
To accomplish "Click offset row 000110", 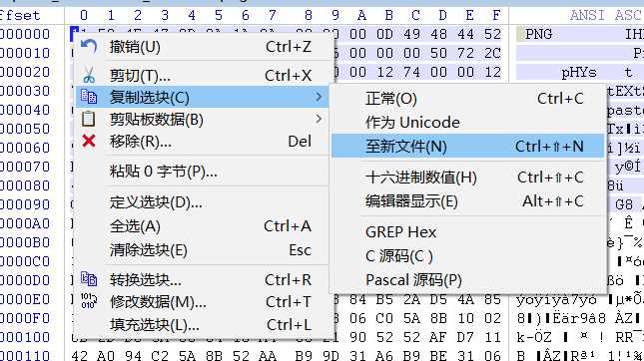I will (25, 356).
